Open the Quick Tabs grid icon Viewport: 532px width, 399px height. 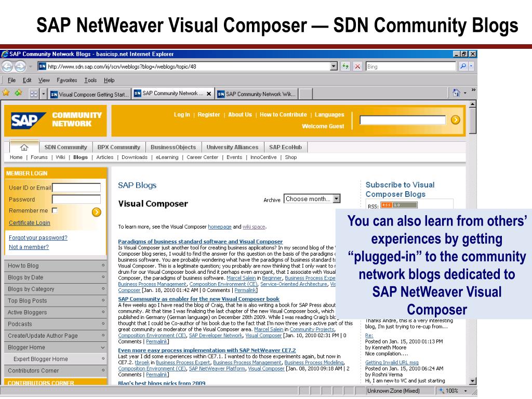[x=34, y=94]
